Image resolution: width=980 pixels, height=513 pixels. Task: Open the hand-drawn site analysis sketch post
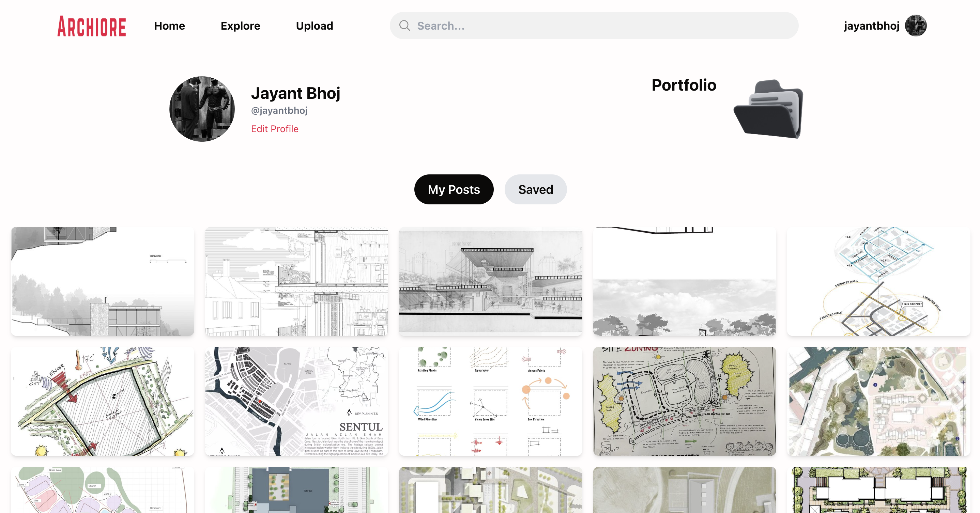[102, 401]
